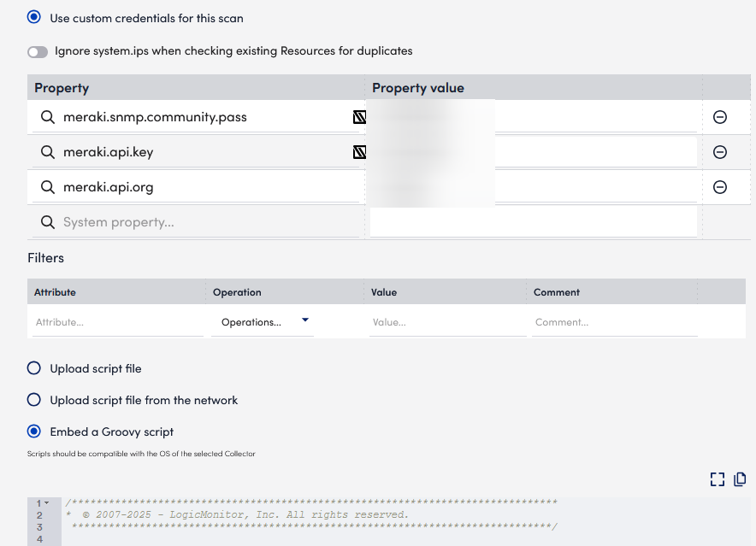Screen dimensions: 756x546
Task: Click the Value filter input field
Action: [446, 322]
